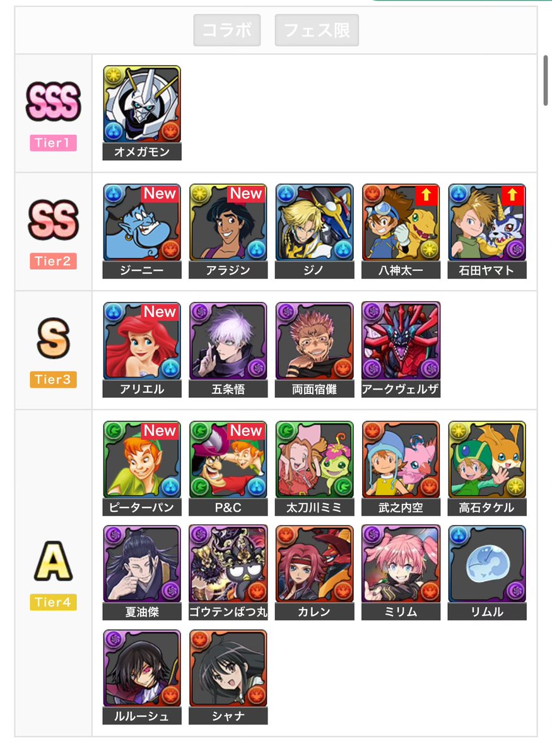Image resolution: width=552 pixels, height=756 pixels.
Task: View the アークヴェルザ dragon icon
Action: click(401, 341)
